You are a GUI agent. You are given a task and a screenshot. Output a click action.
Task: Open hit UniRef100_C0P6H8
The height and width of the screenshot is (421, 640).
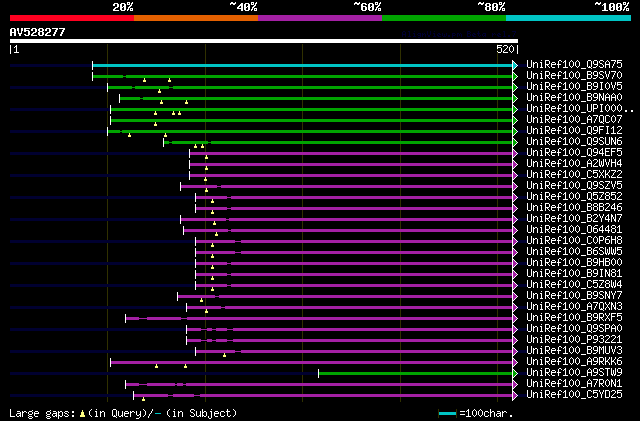tap(574, 241)
